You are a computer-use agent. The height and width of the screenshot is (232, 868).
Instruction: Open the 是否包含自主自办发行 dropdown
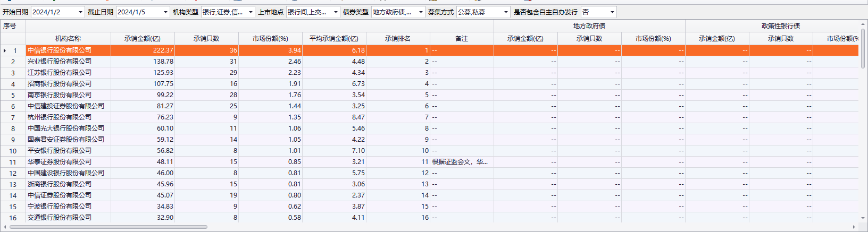612,12
